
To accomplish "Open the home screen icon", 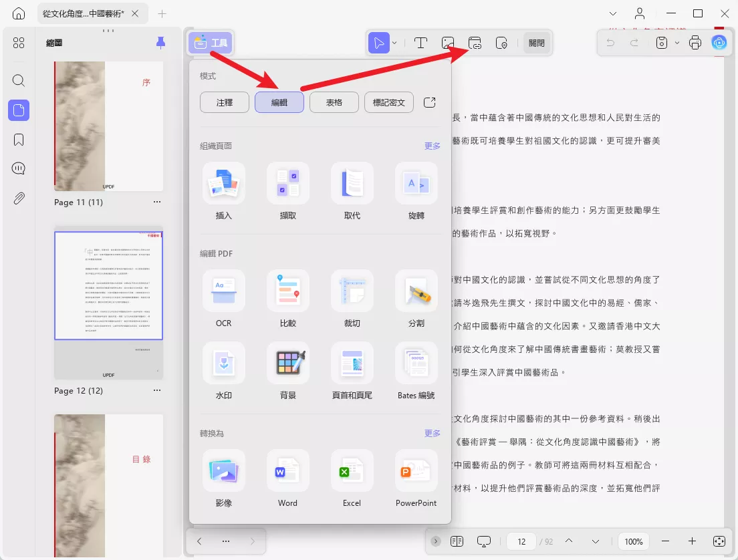I will 18,13.
